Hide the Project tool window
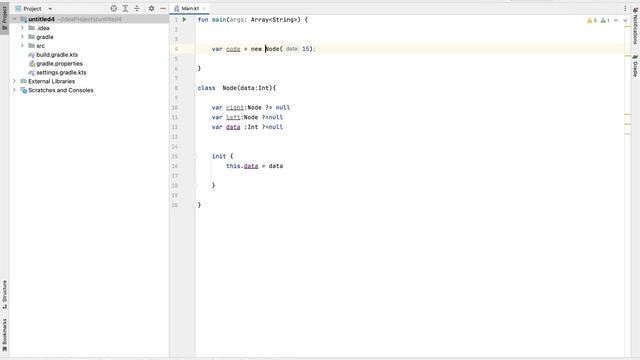This screenshot has height=360, width=640. click(163, 8)
